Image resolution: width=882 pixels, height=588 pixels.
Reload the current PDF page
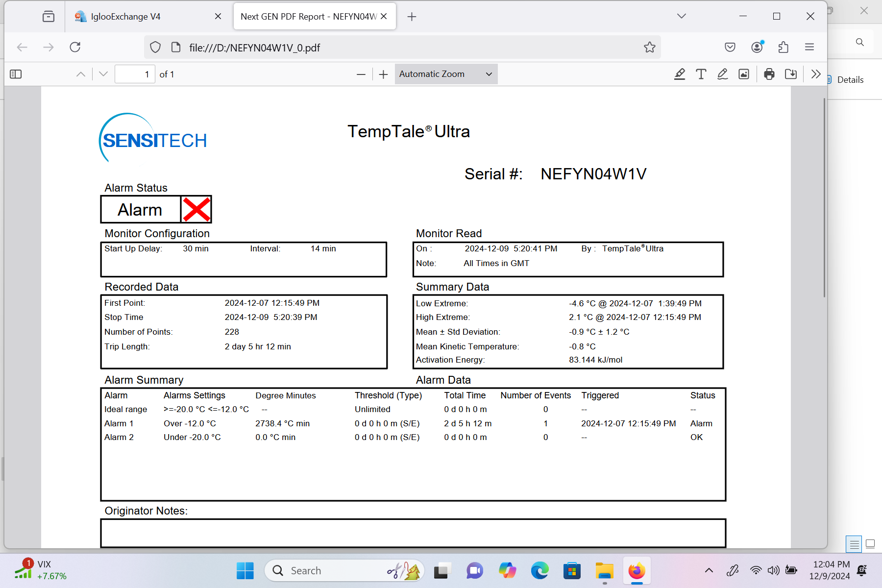(x=75, y=48)
